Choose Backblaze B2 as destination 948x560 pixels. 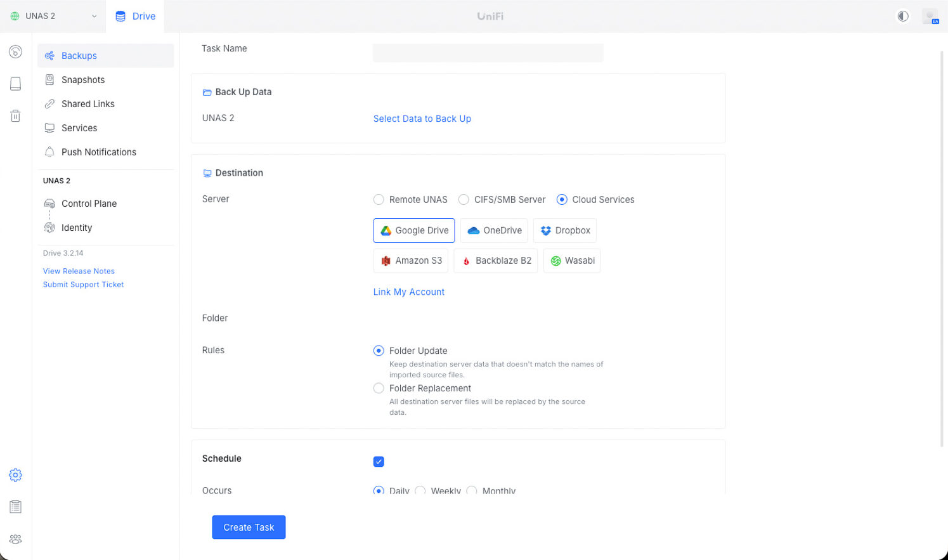pos(496,261)
